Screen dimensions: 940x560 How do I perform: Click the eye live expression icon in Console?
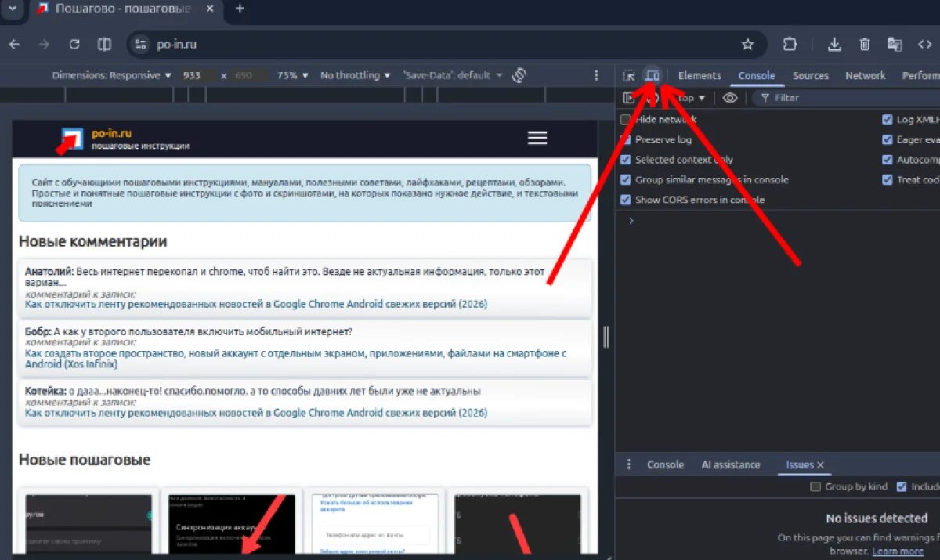click(x=730, y=98)
